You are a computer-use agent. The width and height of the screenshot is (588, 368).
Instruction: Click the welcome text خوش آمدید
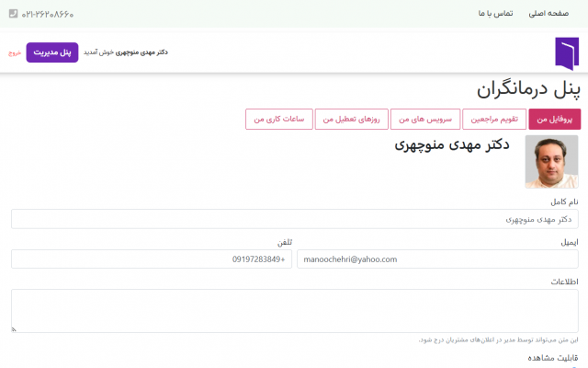click(x=98, y=52)
